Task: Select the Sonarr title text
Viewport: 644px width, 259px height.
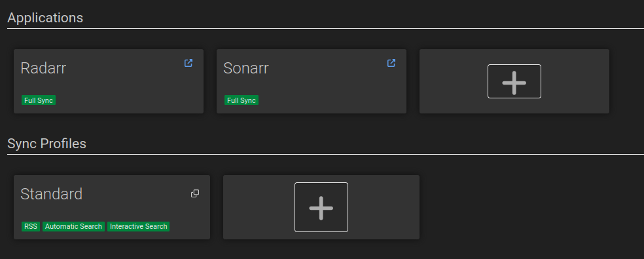Action: (x=246, y=68)
